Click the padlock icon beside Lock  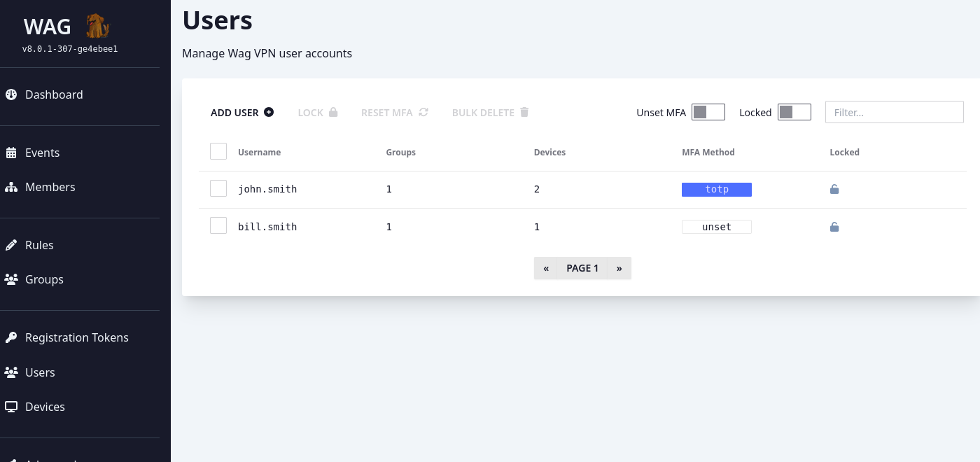333,112
